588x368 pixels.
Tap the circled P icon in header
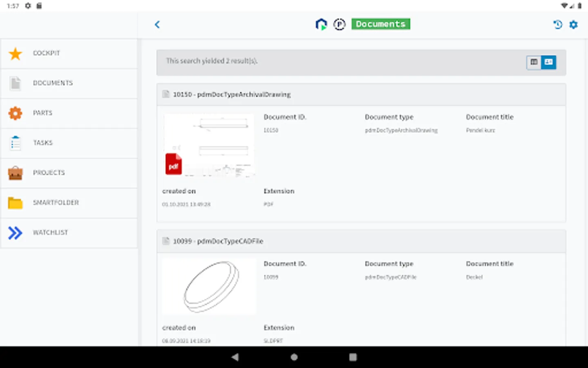pyautogui.click(x=339, y=25)
